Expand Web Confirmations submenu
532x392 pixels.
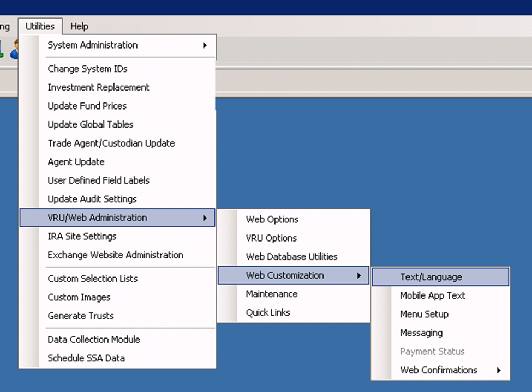click(440, 370)
